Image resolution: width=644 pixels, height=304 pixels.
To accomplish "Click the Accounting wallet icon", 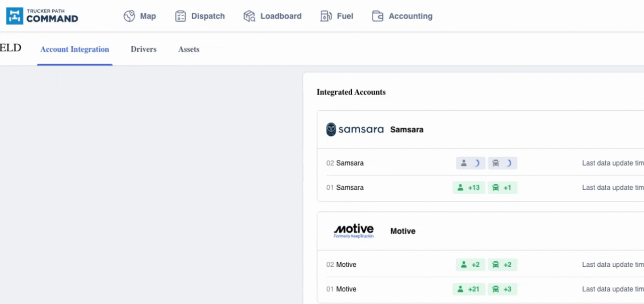I will pyautogui.click(x=378, y=16).
